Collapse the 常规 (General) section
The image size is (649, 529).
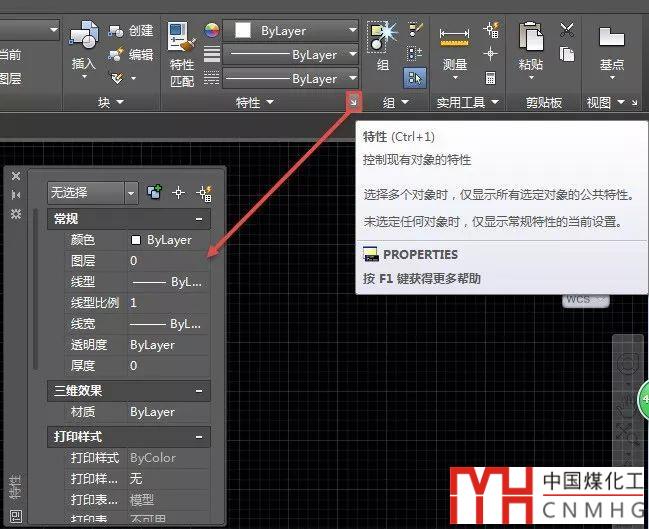200,219
